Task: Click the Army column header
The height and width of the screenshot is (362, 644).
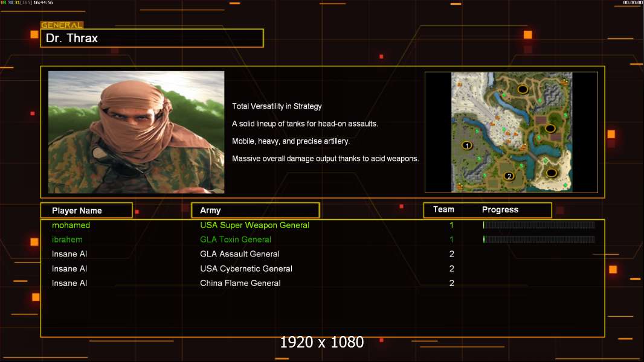Action: (256, 211)
